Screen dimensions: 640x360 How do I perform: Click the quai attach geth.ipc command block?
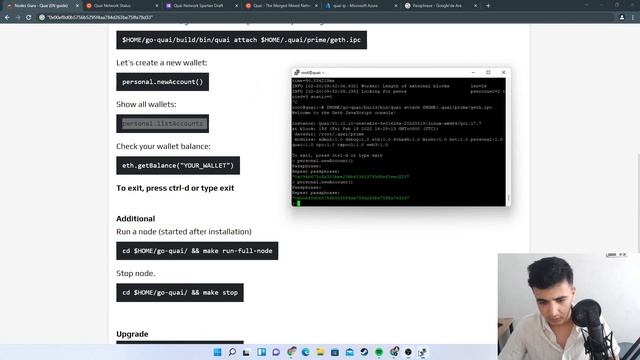241,40
